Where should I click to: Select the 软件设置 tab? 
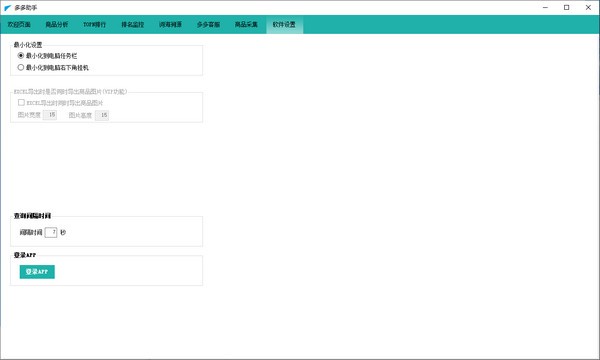pos(284,24)
